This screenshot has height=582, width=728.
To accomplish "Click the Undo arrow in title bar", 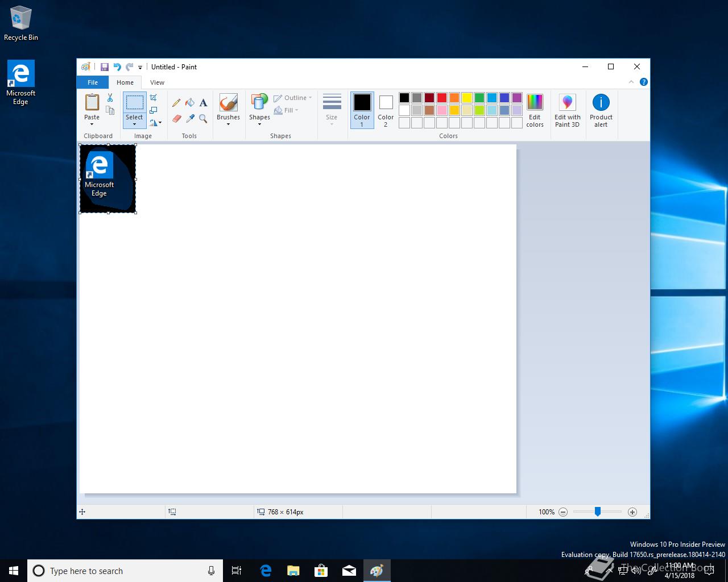I will (x=117, y=66).
